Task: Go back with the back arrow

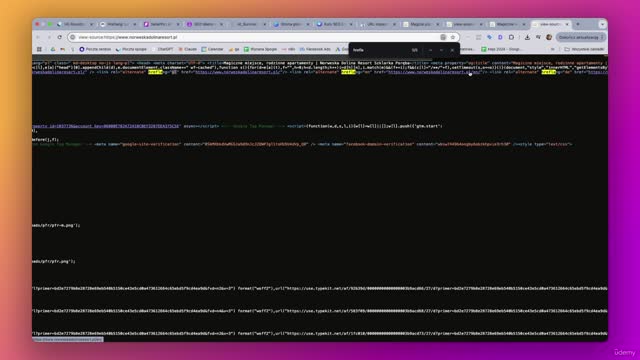Action: [38, 37]
